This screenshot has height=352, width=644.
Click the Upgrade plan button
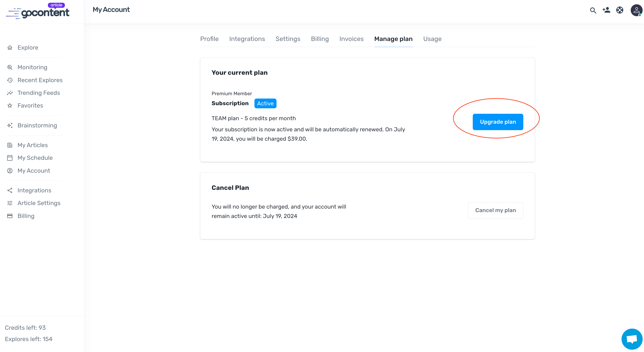click(498, 122)
